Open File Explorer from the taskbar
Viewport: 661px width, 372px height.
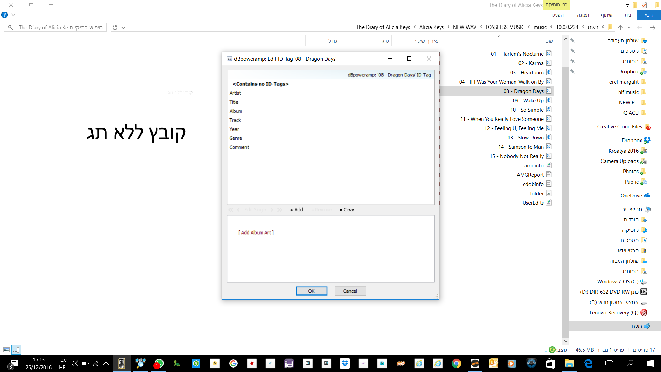pos(570,364)
